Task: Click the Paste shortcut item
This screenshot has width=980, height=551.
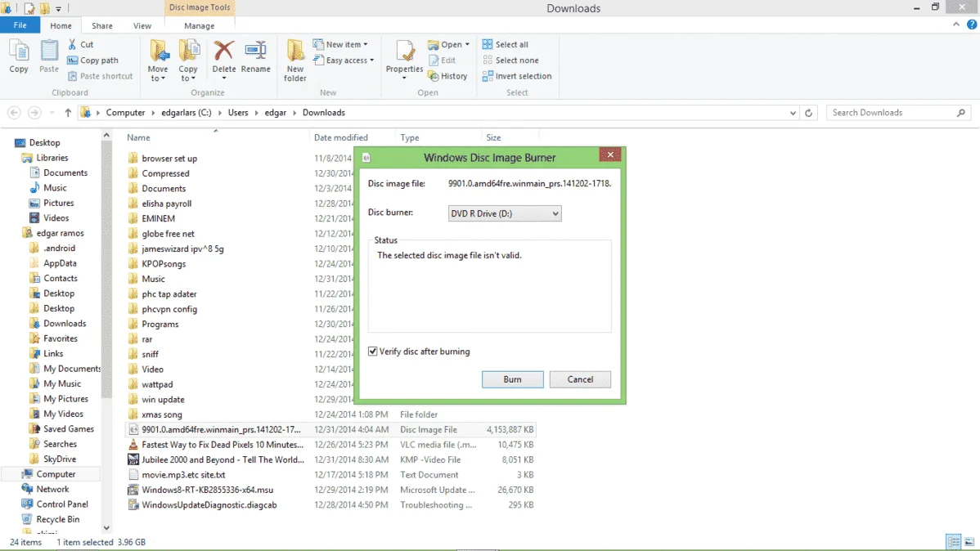Action: pyautogui.click(x=100, y=76)
